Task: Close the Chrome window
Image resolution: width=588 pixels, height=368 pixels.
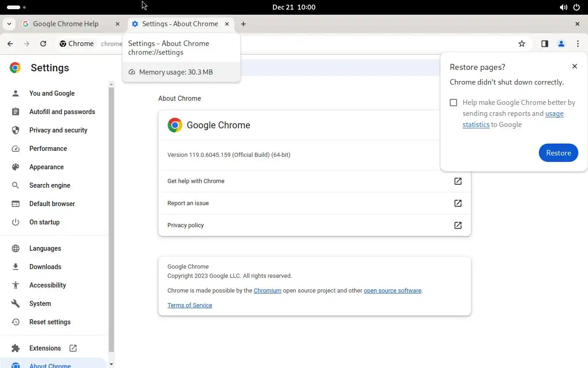Action: coord(577,24)
